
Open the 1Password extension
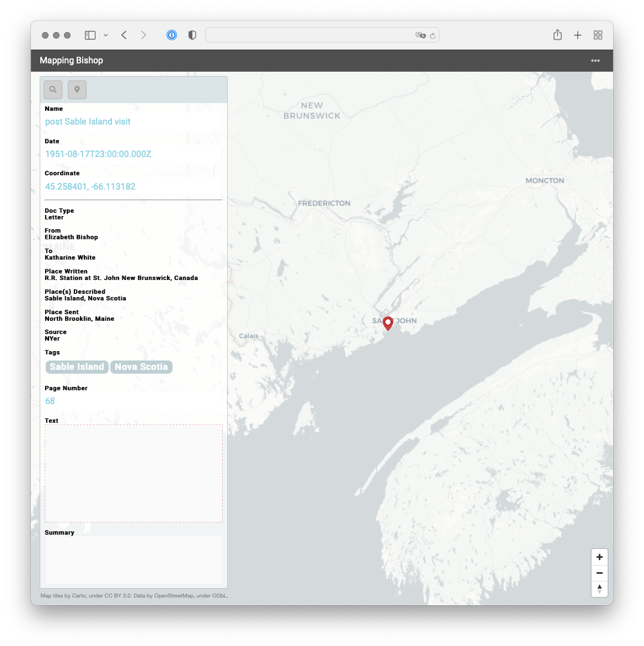pyautogui.click(x=172, y=35)
